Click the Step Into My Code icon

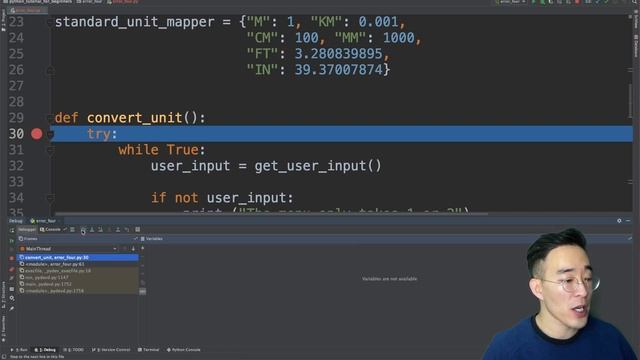click(100, 230)
